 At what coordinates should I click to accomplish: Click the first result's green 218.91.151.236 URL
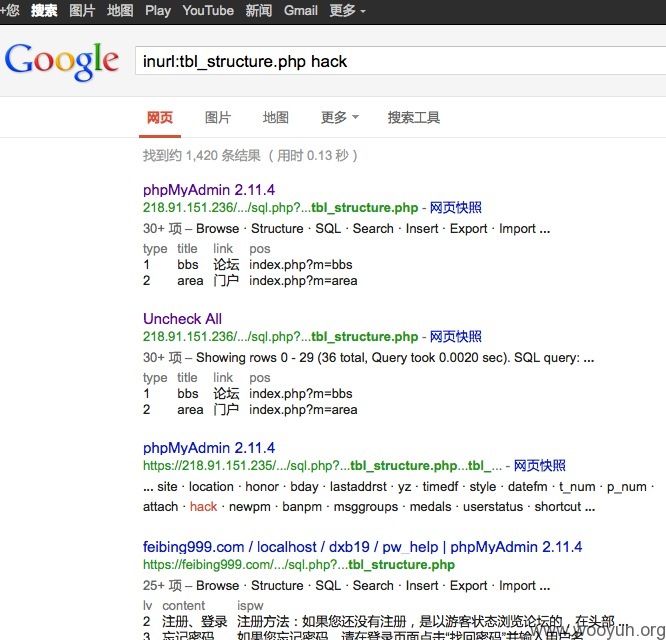click(x=280, y=208)
